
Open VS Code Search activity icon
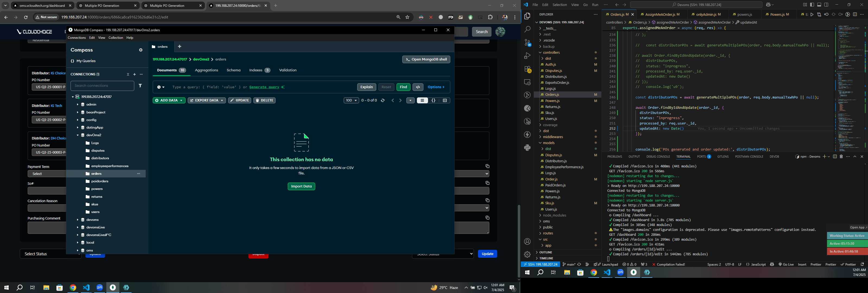527,29
